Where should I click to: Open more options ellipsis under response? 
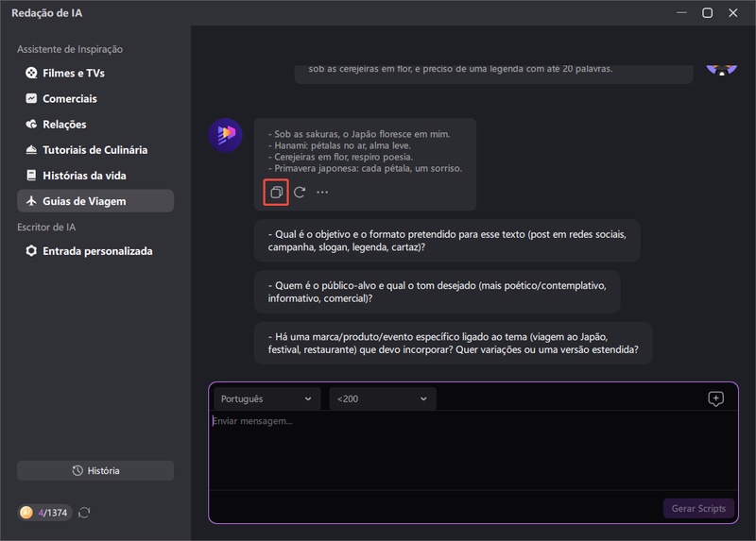pyautogui.click(x=322, y=192)
